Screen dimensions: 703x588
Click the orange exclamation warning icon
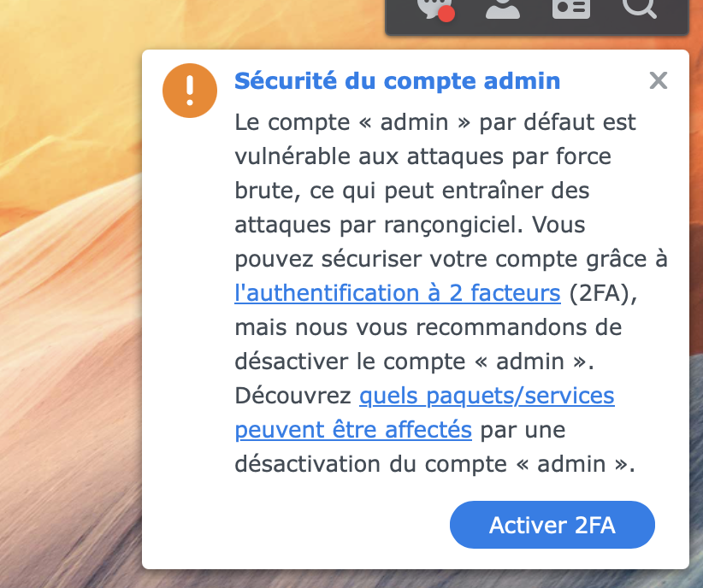[x=190, y=91]
